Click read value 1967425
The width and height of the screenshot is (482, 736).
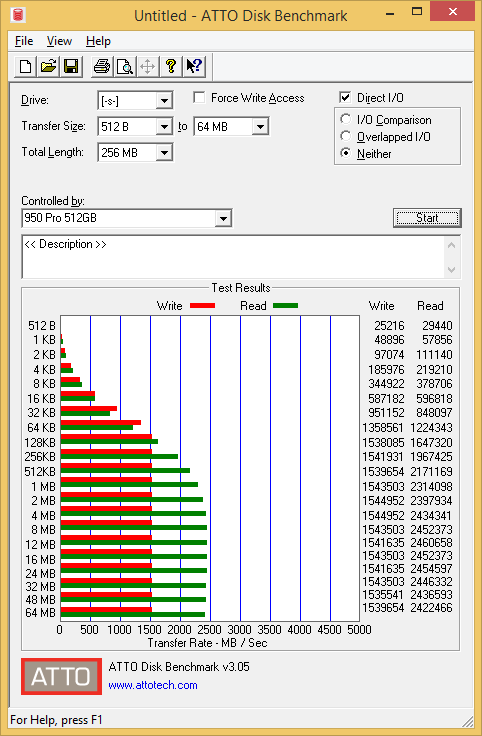point(431,457)
